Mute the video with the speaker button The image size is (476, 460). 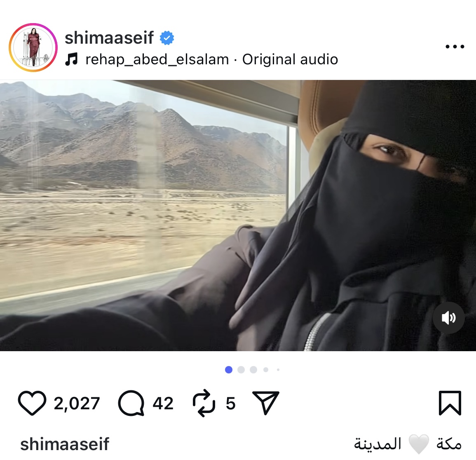(448, 318)
